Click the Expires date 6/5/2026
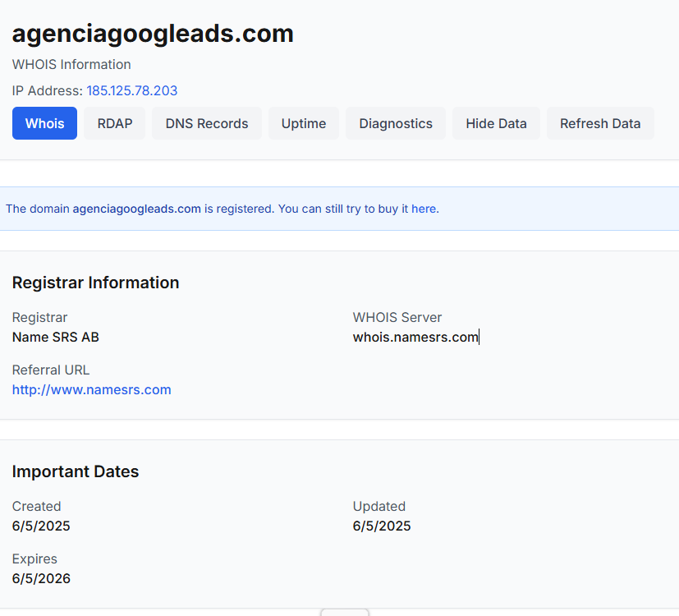Image resolution: width=679 pixels, height=616 pixels. [41, 578]
